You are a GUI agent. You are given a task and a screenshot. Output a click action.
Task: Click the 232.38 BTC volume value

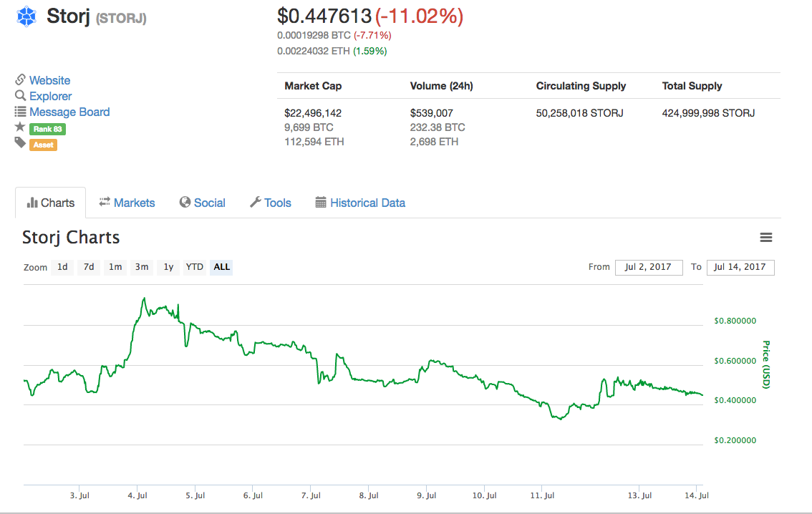pos(438,127)
